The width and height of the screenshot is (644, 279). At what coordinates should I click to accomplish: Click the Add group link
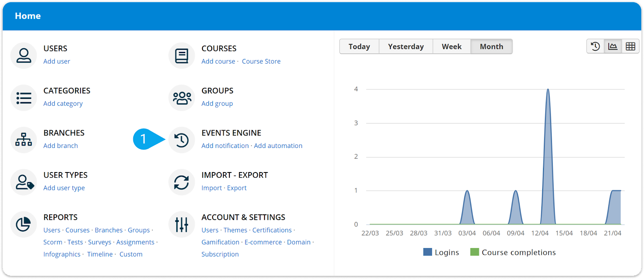click(x=217, y=103)
